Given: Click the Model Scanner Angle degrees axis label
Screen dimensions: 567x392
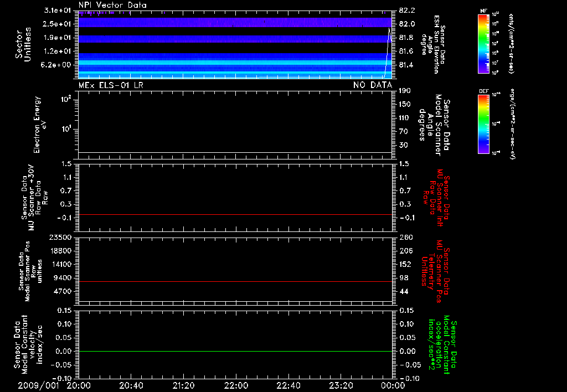Looking at the screenshot, I should (434, 125).
